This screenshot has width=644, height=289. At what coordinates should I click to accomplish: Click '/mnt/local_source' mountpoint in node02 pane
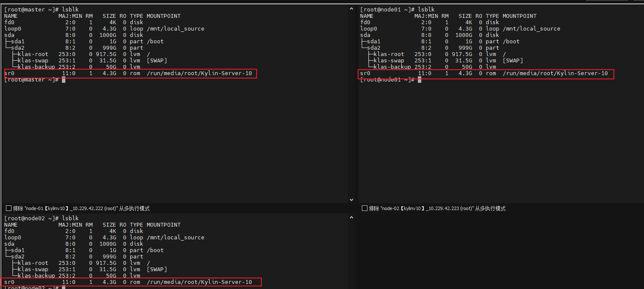176,237
